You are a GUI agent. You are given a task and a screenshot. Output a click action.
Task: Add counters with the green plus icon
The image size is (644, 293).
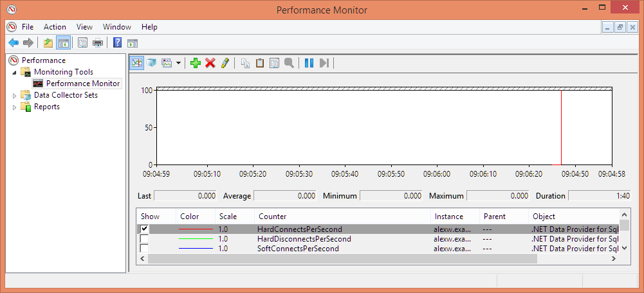(196, 63)
